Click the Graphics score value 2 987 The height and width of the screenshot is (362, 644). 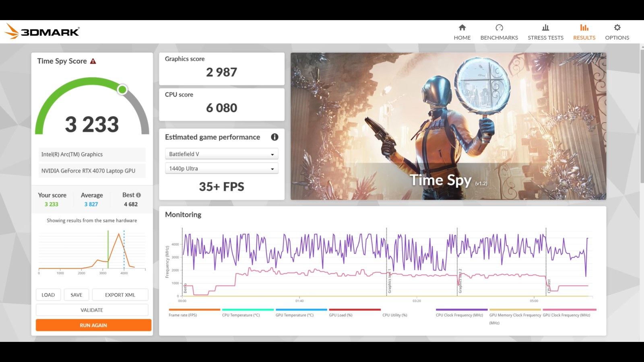[222, 72]
